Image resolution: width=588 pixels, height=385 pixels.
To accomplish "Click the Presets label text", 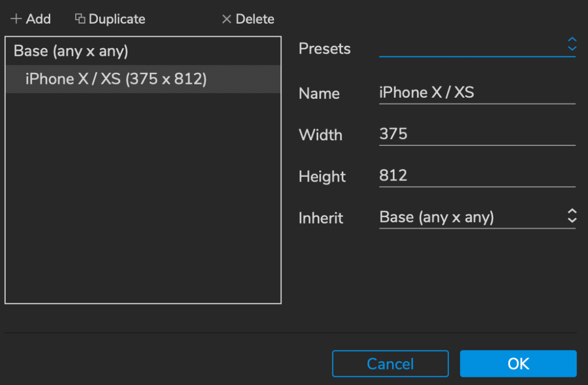I will coord(324,49).
